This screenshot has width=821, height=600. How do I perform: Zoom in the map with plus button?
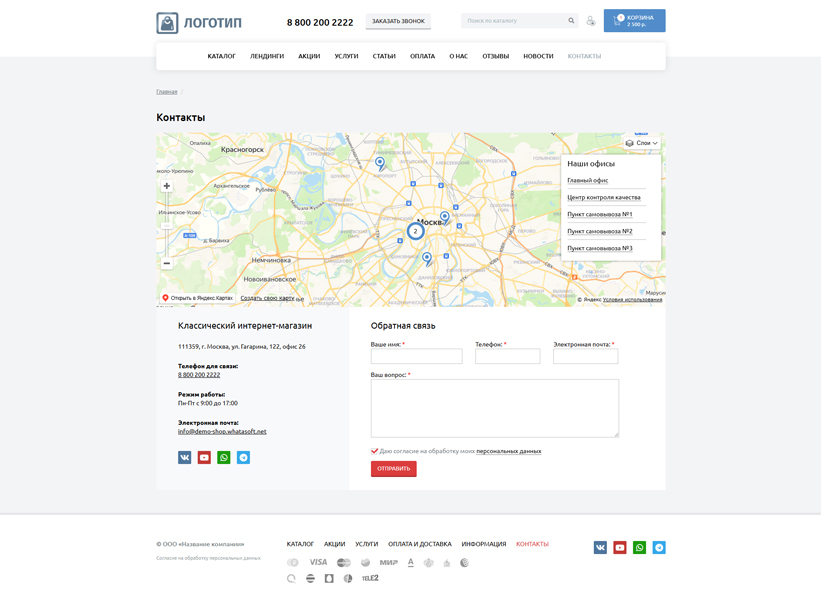[167, 186]
